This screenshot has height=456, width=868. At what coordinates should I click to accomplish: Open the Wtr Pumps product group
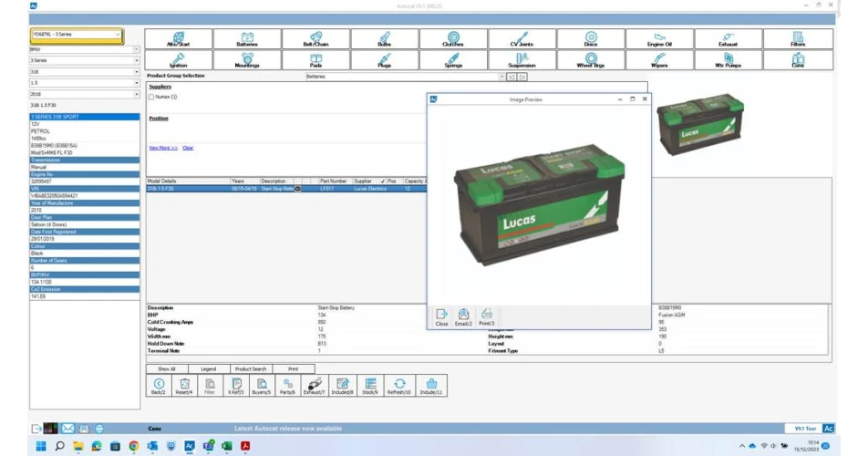point(728,60)
